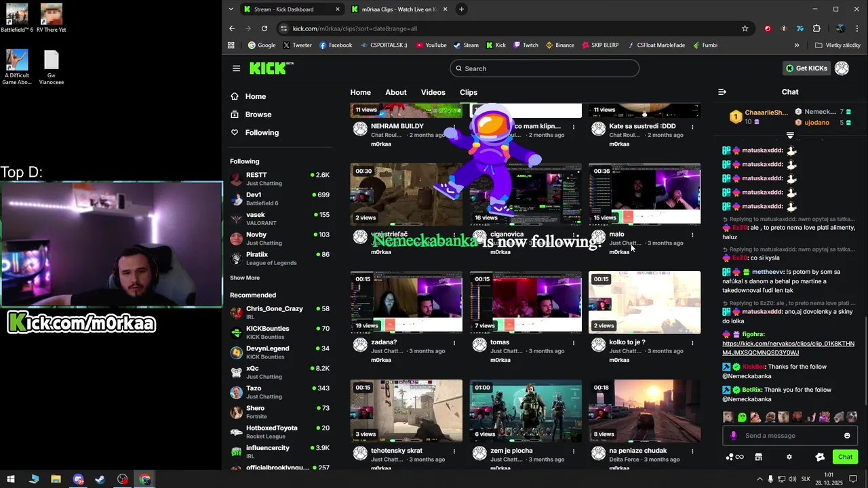This screenshot has width=868, height=488.
Task: Open the chat shop icon
Action: 759,457
